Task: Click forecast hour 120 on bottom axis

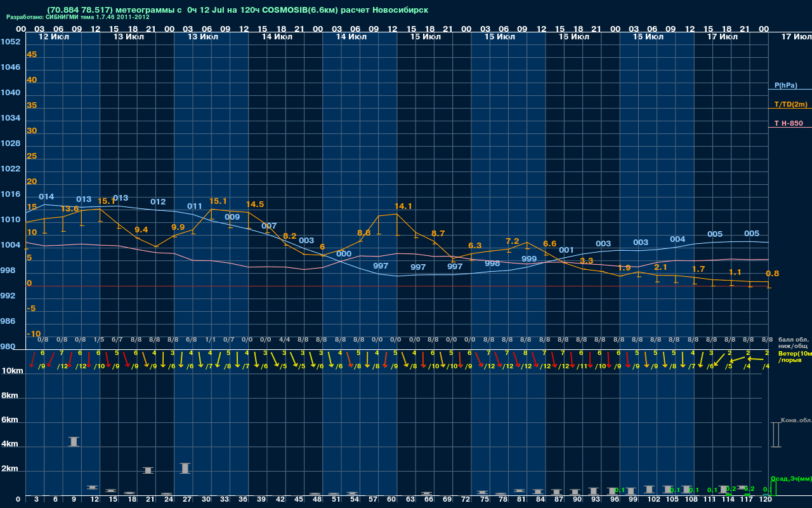Action: point(766,500)
